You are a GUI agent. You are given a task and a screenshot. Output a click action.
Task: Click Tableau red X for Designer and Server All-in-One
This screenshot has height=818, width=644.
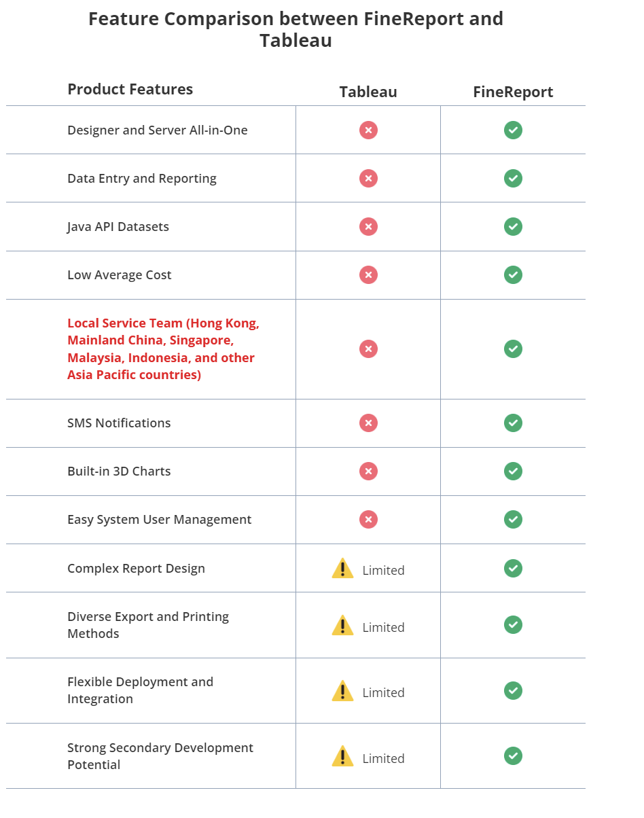point(368,130)
